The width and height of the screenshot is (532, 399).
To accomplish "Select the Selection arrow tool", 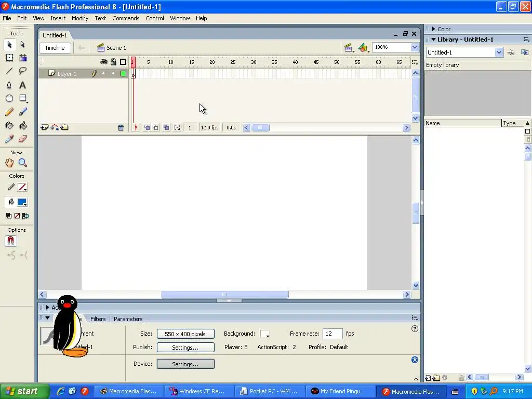I will pos(9,45).
